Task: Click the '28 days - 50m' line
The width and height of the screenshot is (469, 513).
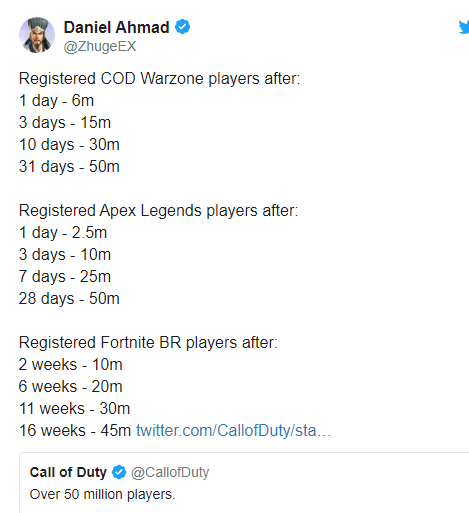Action: (69, 298)
